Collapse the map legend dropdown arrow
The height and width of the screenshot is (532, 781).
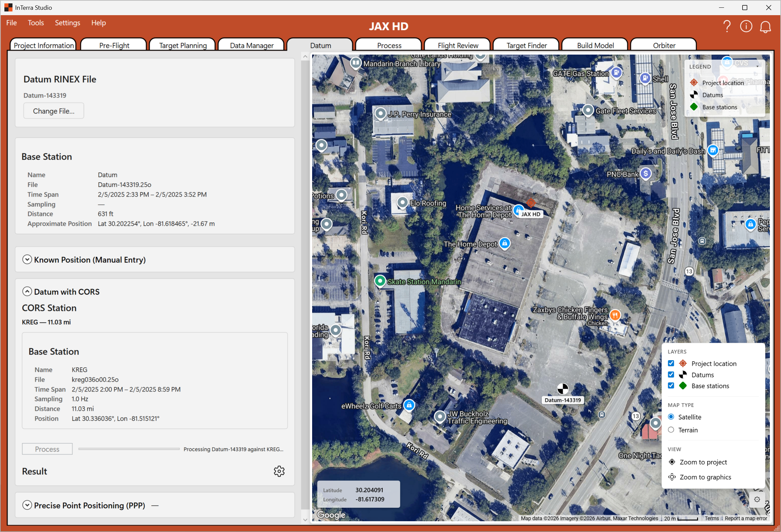point(757,66)
